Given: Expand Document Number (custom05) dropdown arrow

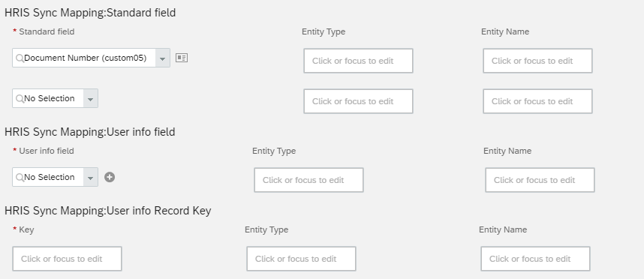Looking at the screenshot, I should pos(163,58).
